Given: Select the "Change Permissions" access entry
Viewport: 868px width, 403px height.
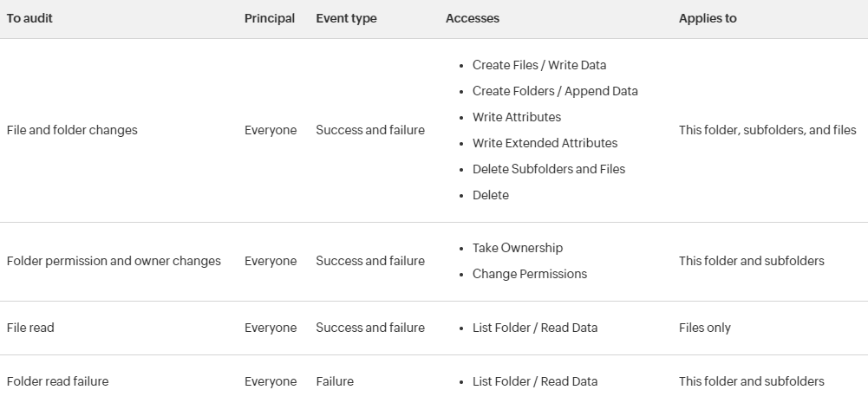Looking at the screenshot, I should [x=530, y=274].
